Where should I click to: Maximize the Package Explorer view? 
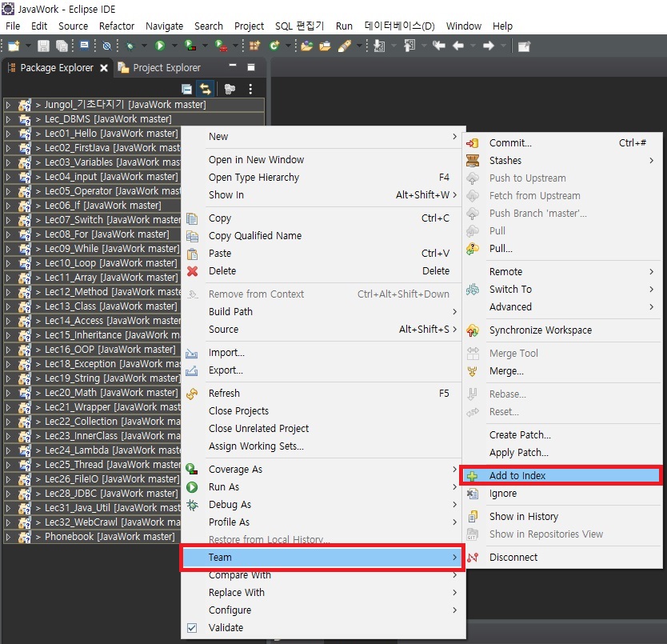coord(251,67)
